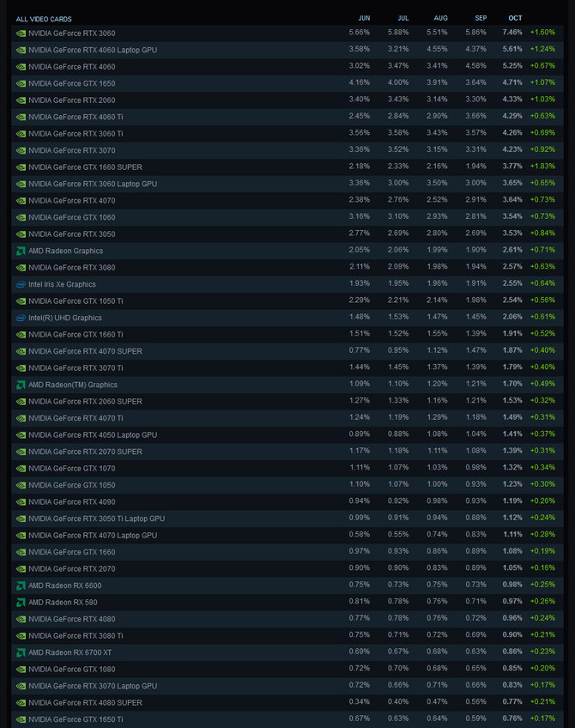Click the AMD logo beside AMD Radeon(TM) Graphics
Screen dimensions: 575x728
pos(21,385)
